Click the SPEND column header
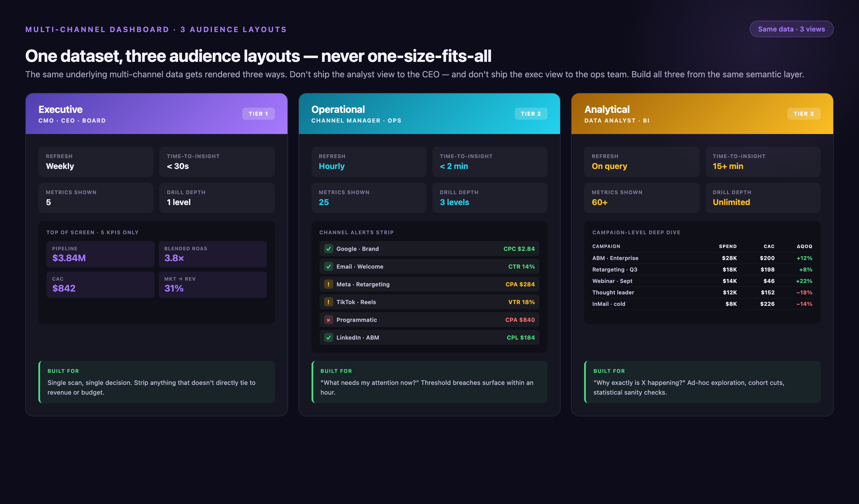The image size is (859, 504). [x=728, y=247]
